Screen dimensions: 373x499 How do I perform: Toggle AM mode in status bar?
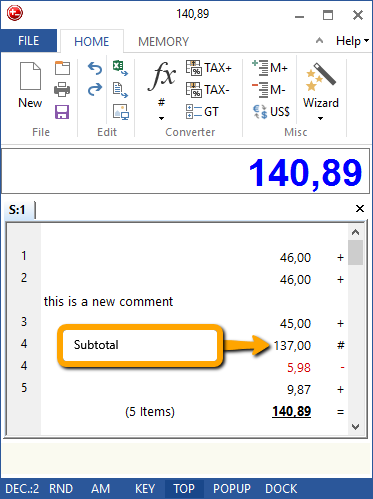[100, 489]
